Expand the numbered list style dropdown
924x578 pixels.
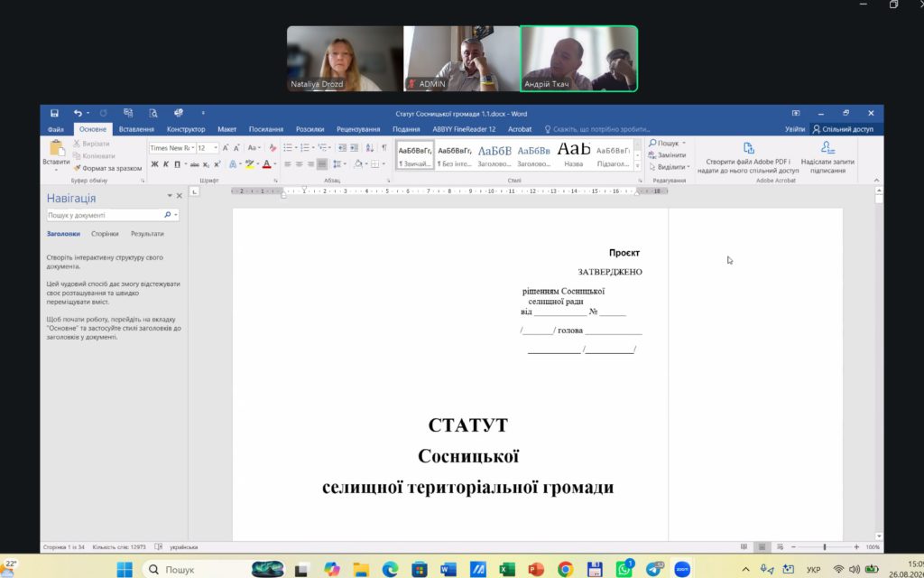313,148
